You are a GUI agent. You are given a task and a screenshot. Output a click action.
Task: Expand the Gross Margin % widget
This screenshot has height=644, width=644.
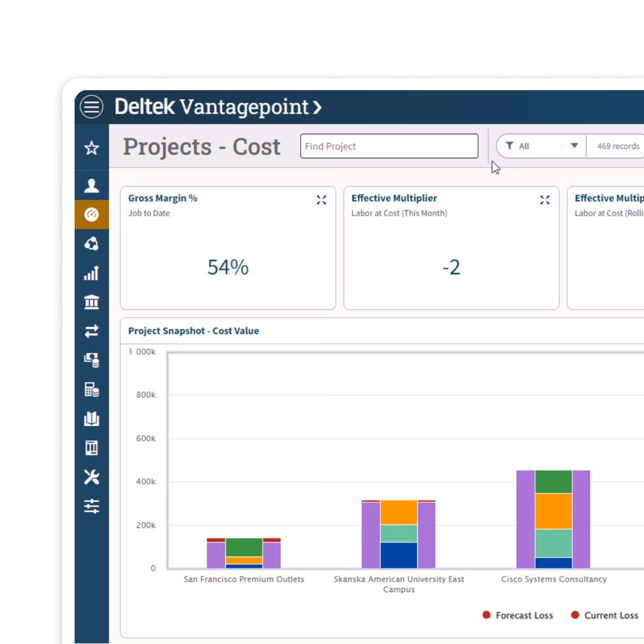(x=321, y=200)
